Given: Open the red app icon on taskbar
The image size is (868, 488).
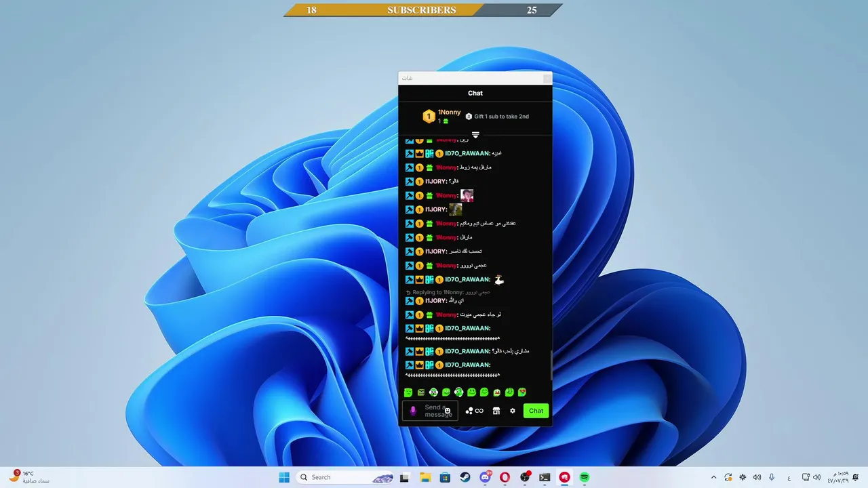Looking at the screenshot, I should (x=564, y=477).
